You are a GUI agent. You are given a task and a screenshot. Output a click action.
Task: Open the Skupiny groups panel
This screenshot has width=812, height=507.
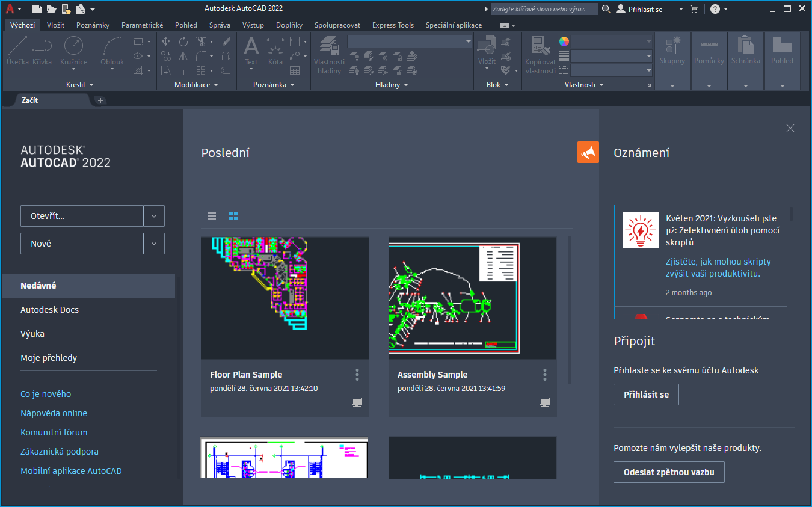pyautogui.click(x=672, y=60)
